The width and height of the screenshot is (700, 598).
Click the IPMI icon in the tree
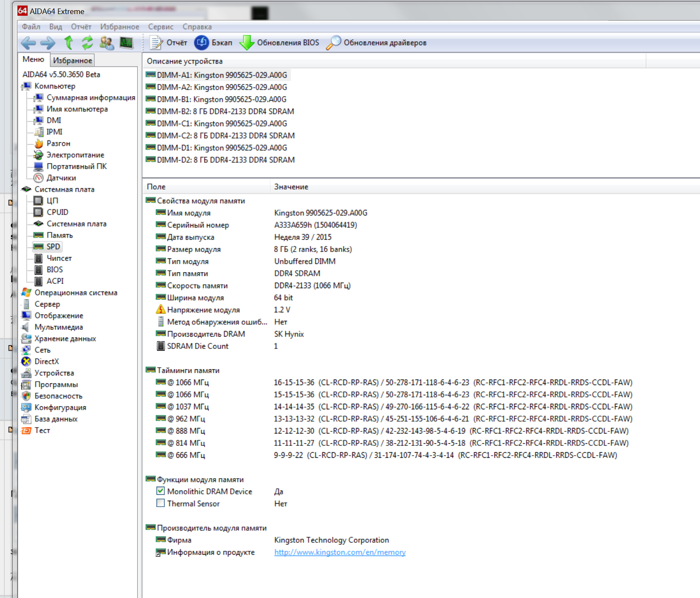click(39, 132)
